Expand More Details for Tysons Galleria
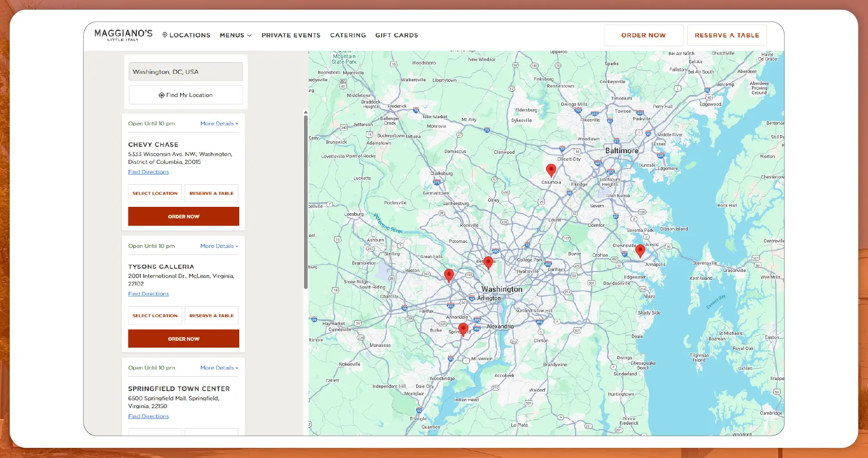Image resolution: width=868 pixels, height=458 pixels. [x=219, y=246]
